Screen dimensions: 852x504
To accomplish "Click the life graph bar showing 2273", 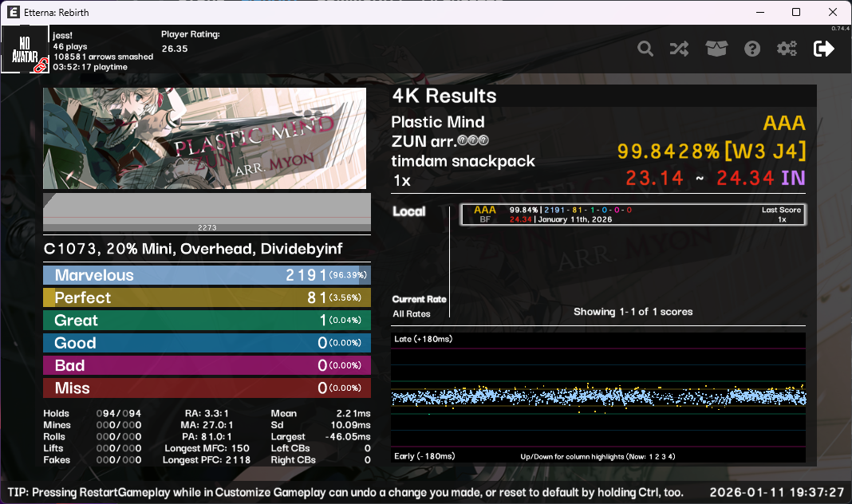I will coord(207,212).
